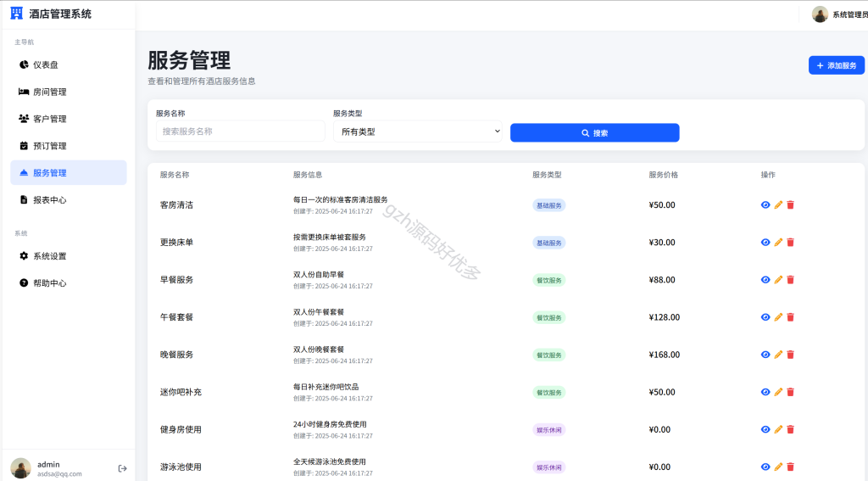Navigate to 预订管理 page
The width and height of the screenshot is (868, 481).
[69, 146]
